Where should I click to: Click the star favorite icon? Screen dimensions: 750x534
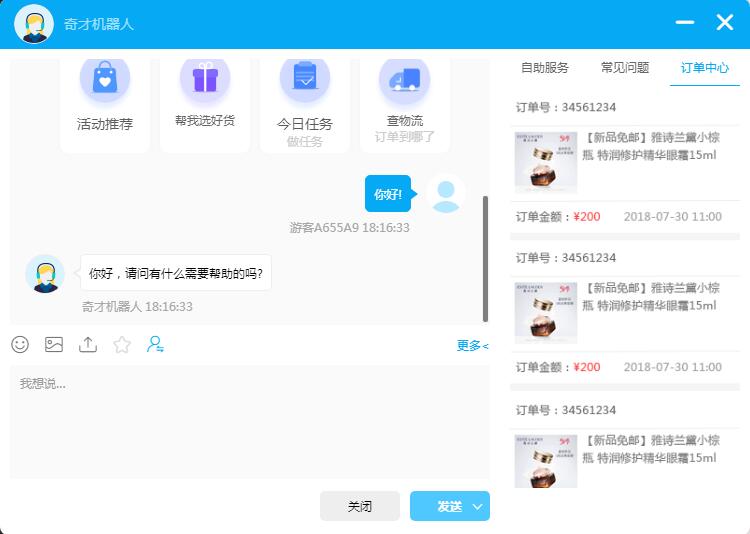coord(122,344)
